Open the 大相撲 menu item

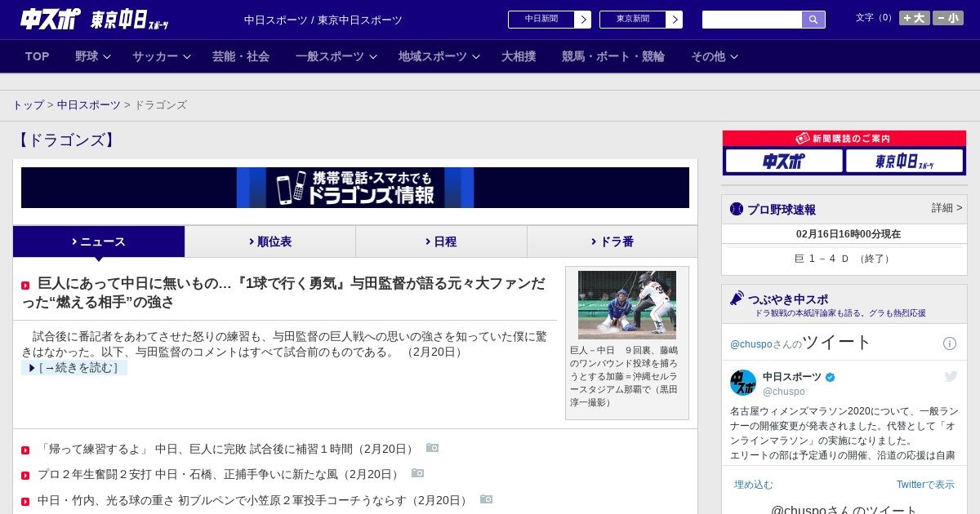tap(519, 56)
